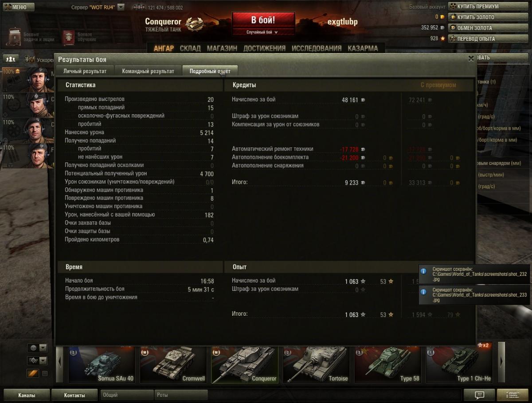This screenshot has height=403, width=532.
Task: Open Боевые задачи и акции icon
Action: (x=15, y=37)
